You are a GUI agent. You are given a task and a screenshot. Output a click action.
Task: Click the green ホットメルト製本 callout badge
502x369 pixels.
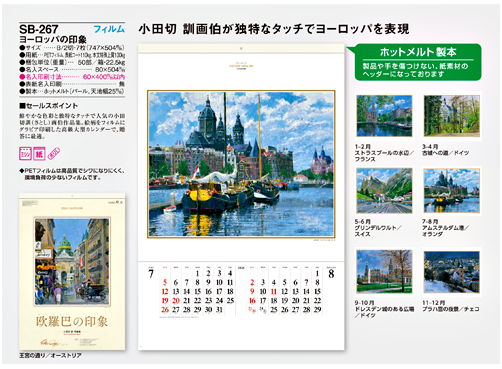point(417,62)
